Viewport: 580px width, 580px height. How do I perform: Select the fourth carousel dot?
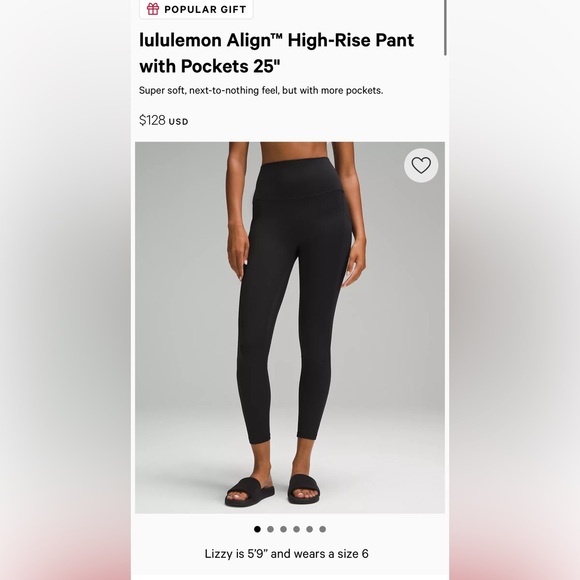pos(296,529)
